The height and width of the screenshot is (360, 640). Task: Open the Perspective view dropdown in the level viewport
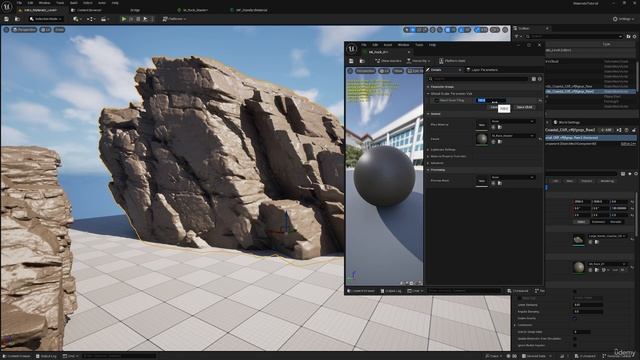24,30
